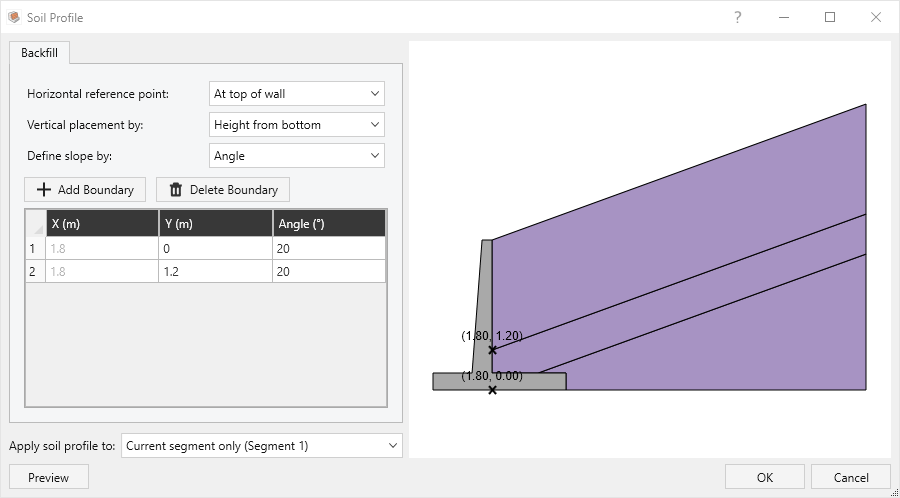Viewport: 900px width, 498px height.
Task: Click the Y (m) column header
Action: (x=216, y=224)
